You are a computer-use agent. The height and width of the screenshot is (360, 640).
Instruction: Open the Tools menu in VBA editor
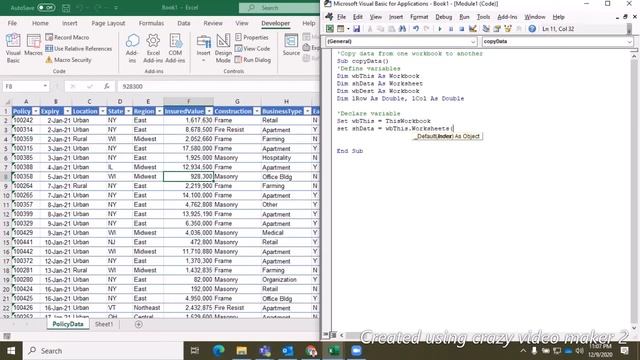tap(483, 17)
